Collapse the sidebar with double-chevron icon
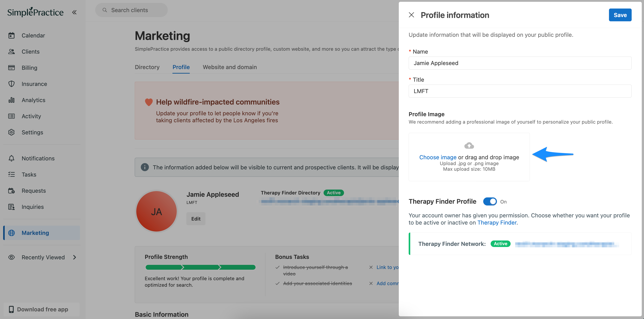 point(74,12)
